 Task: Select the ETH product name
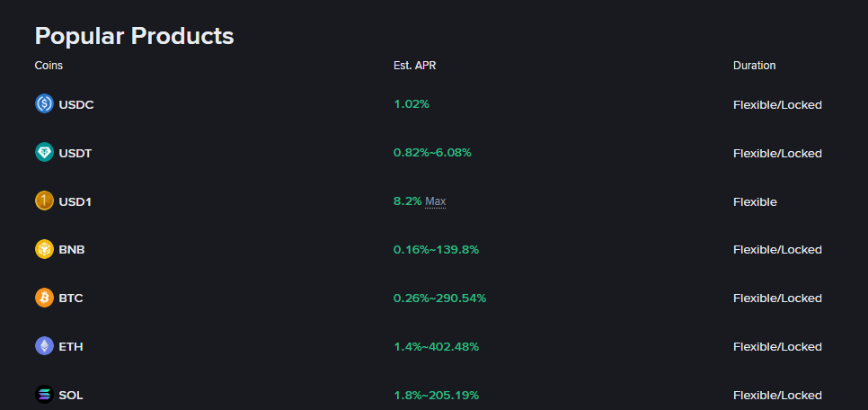71,346
